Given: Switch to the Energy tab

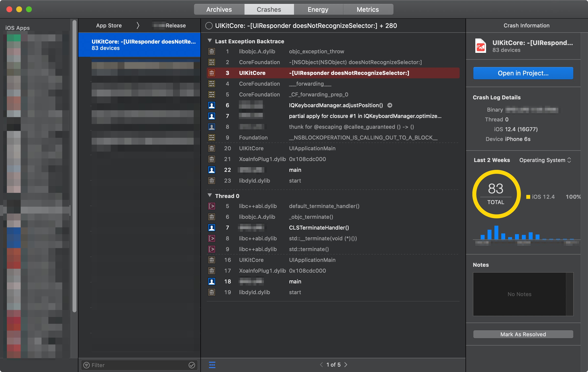Looking at the screenshot, I should click(x=318, y=9).
